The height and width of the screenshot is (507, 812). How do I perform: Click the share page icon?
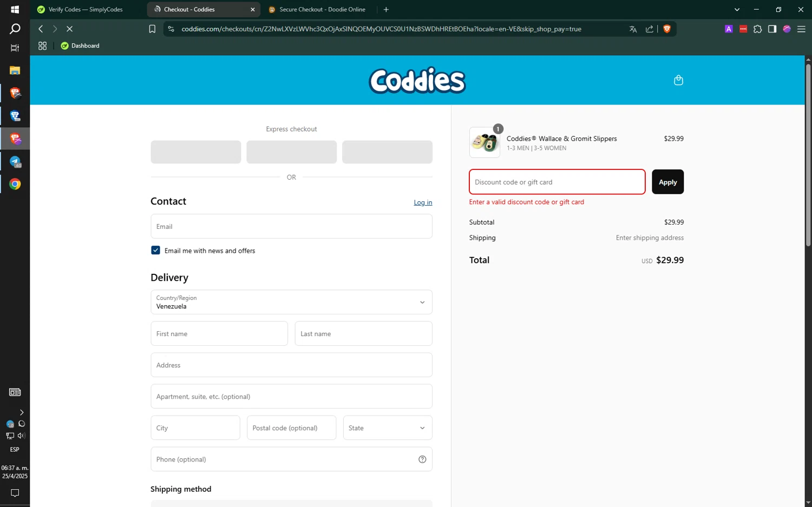[650, 29]
